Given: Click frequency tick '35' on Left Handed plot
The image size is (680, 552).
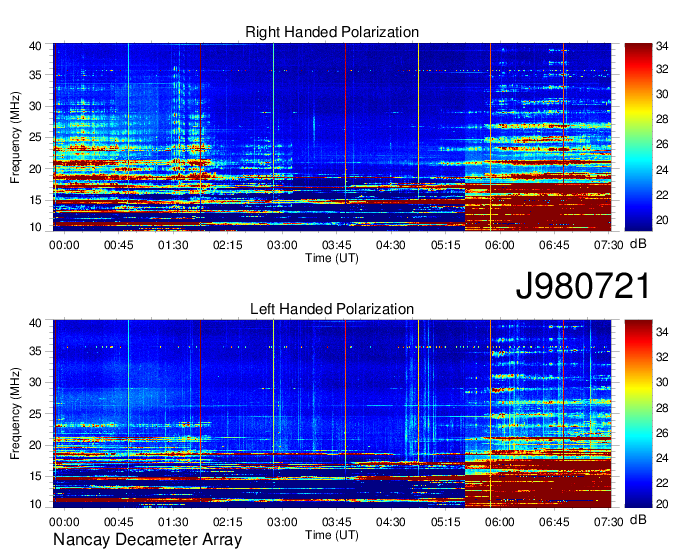Looking at the screenshot, I should pos(35,351).
